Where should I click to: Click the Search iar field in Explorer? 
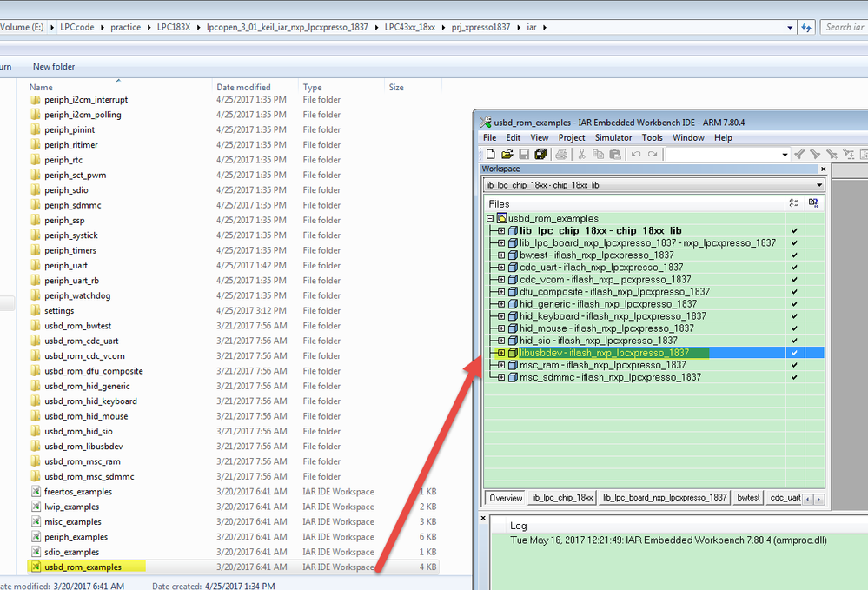[x=845, y=27]
